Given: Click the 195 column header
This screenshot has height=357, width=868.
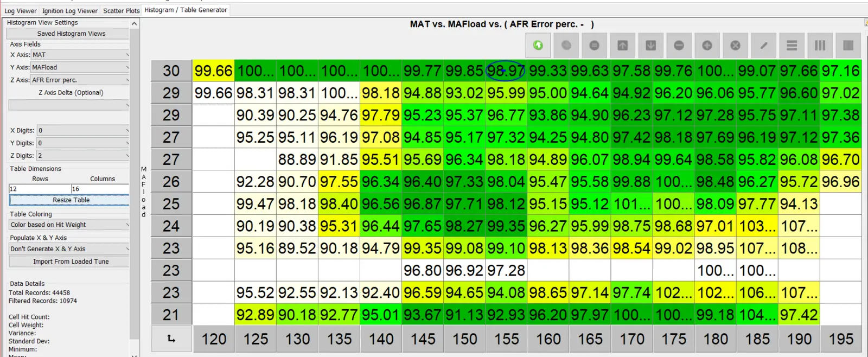Looking at the screenshot, I should pyautogui.click(x=840, y=339).
